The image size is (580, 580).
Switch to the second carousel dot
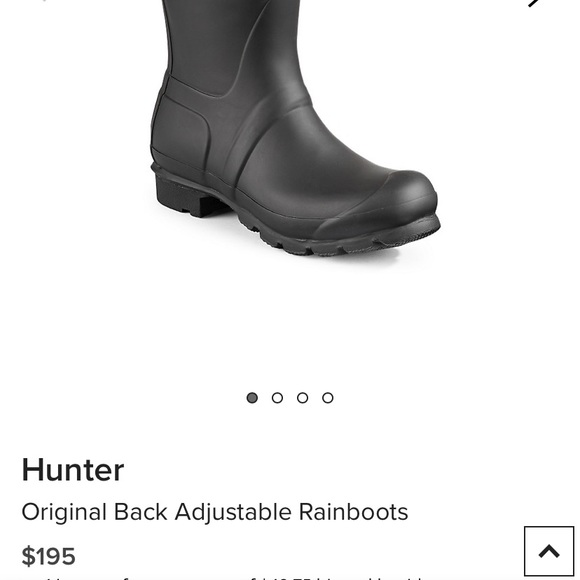click(277, 398)
